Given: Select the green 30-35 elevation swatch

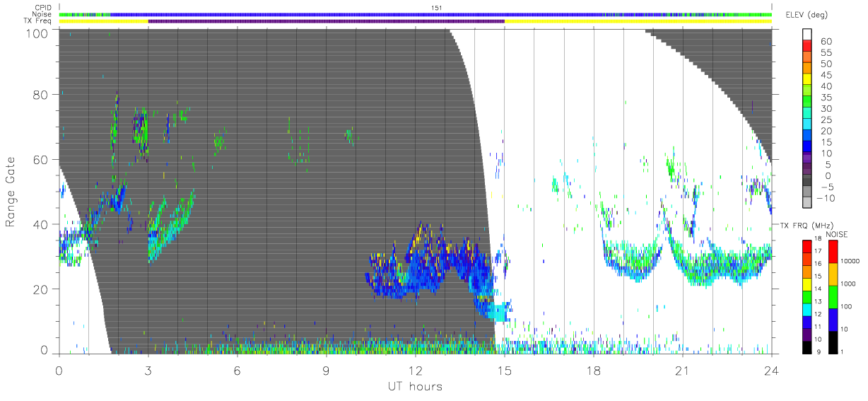Looking at the screenshot, I should tap(808, 103).
